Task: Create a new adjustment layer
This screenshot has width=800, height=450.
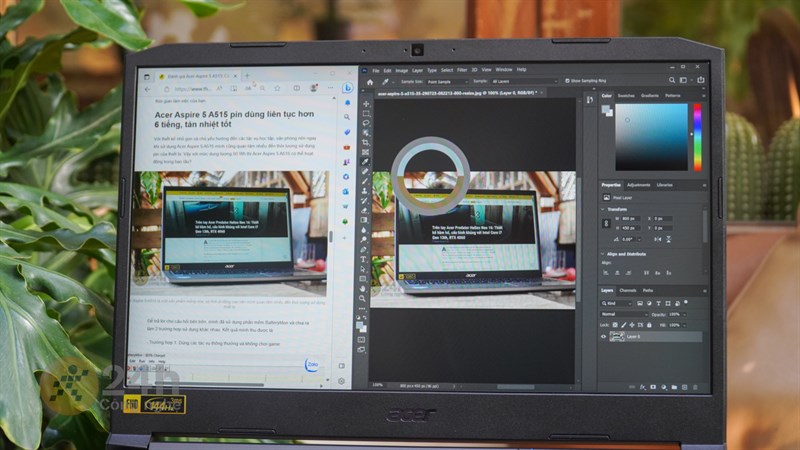Action: pyautogui.click(x=664, y=387)
